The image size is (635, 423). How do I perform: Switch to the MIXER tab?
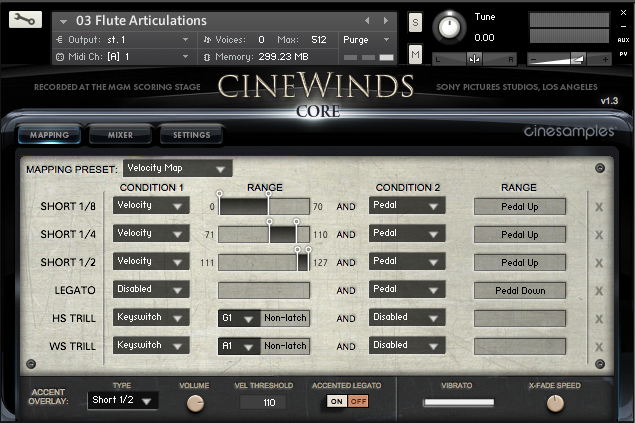(x=120, y=135)
